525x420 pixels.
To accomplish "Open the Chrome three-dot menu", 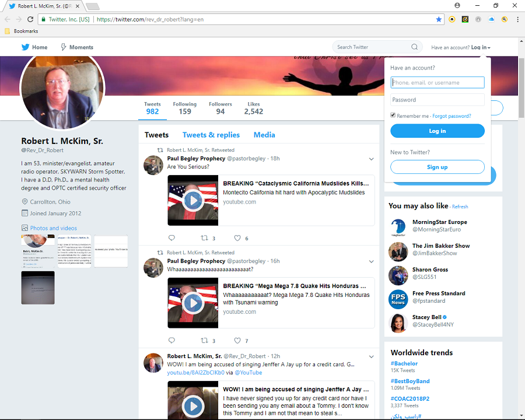I will tap(517, 19).
